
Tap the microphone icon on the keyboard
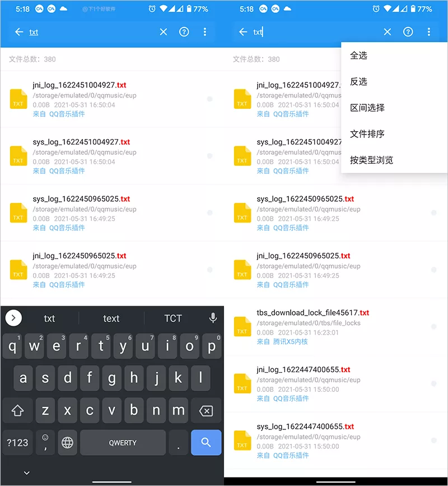click(x=212, y=318)
